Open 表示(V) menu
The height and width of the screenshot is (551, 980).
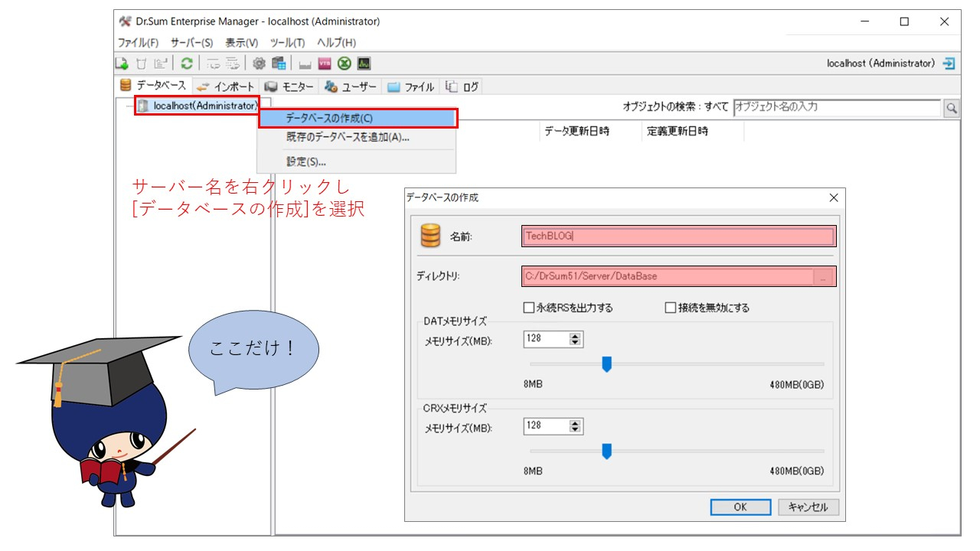241,43
